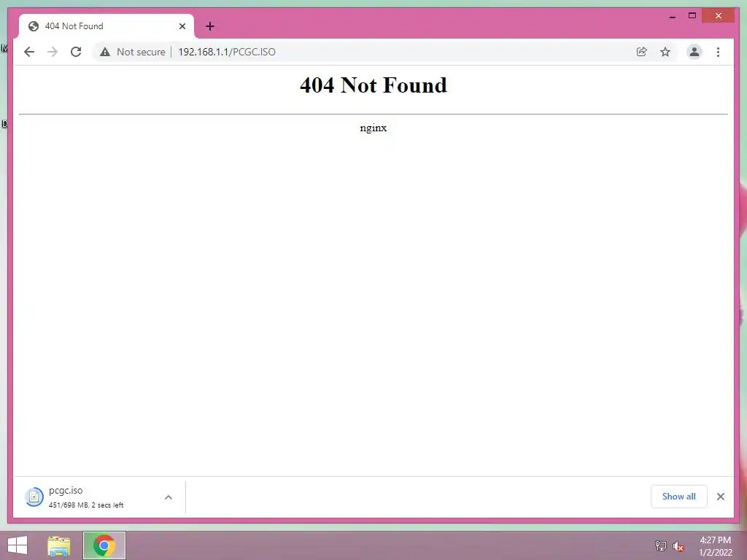Click the nginx text on page

pyautogui.click(x=373, y=128)
